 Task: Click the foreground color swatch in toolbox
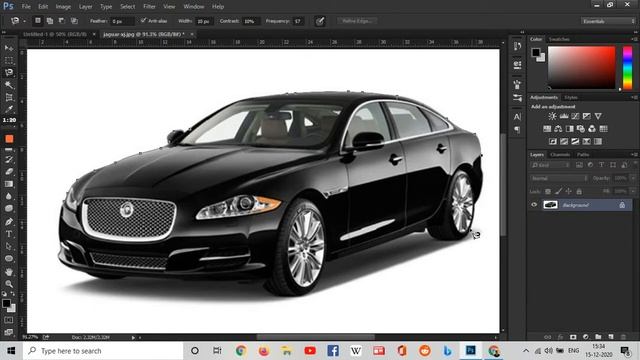pos(6,303)
